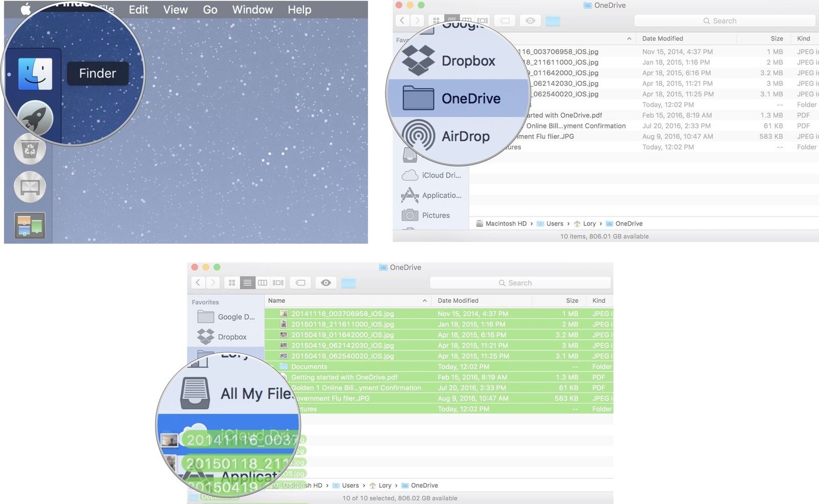
Task: Open the Go menu
Action: pos(209,9)
